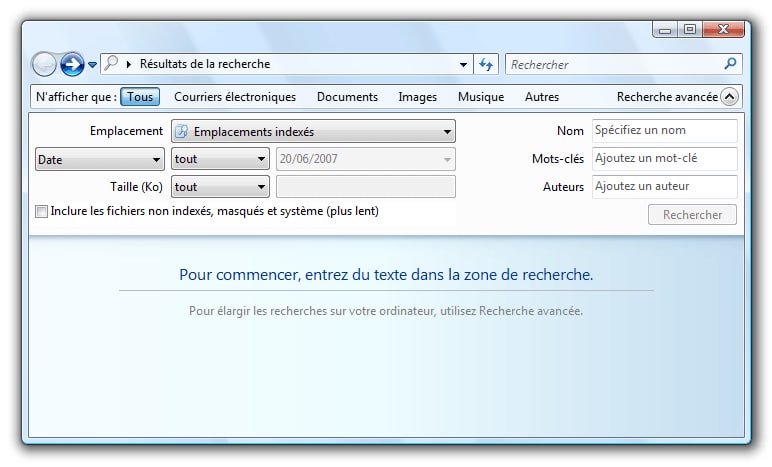Click the Nom input field
This screenshot has width=772, height=467.
[664, 131]
